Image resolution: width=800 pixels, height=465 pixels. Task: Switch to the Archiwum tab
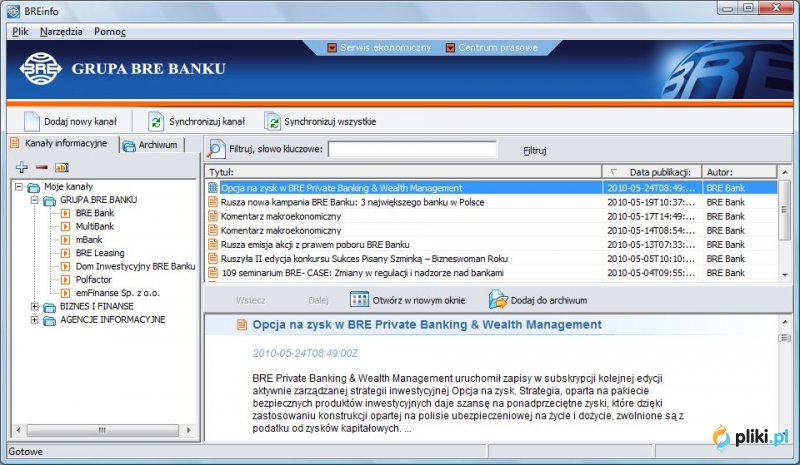(152, 145)
